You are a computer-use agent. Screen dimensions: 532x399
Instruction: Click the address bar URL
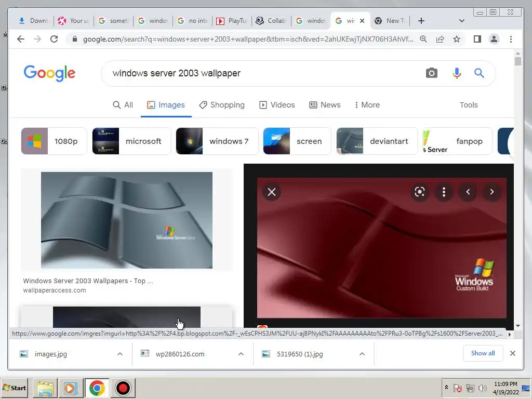[x=248, y=39]
